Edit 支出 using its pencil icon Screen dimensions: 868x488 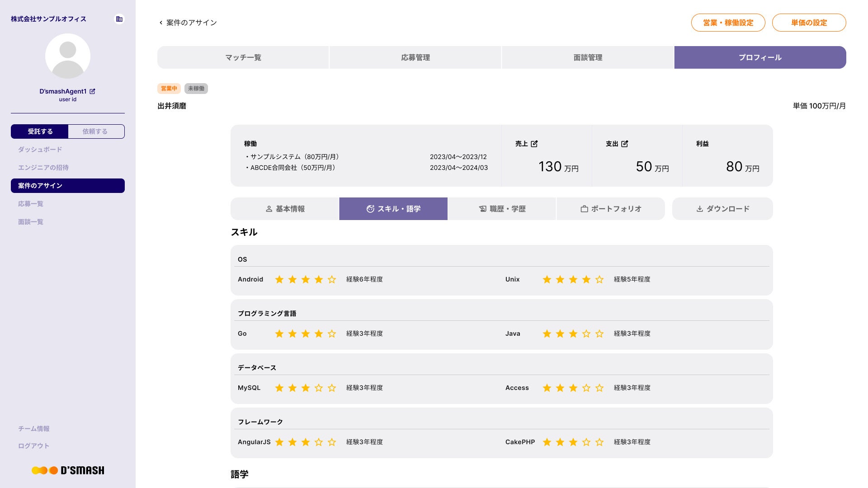(x=625, y=144)
